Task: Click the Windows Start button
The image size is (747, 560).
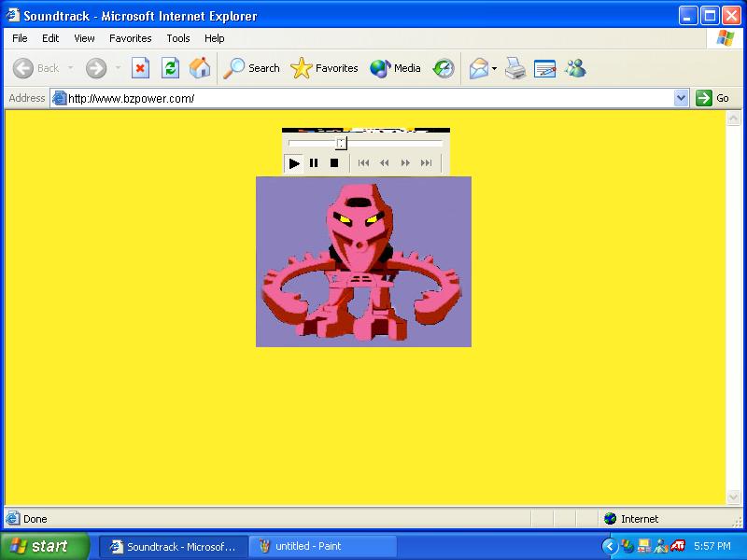Action: click(44, 546)
